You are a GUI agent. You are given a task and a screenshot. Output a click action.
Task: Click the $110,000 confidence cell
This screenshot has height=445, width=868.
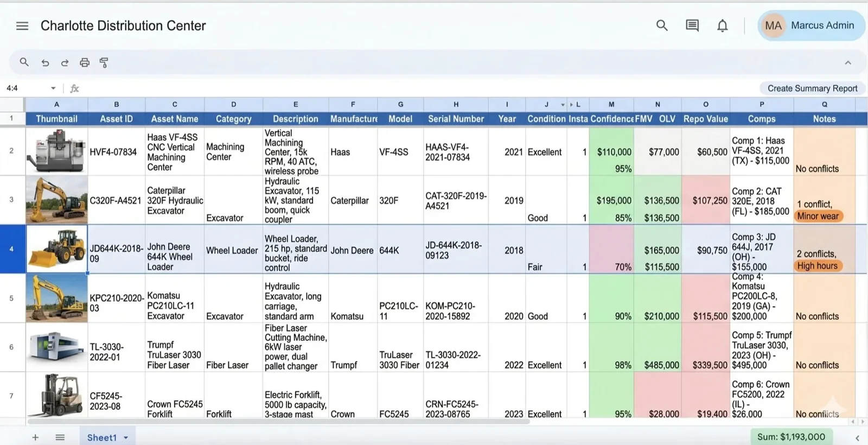coord(611,151)
